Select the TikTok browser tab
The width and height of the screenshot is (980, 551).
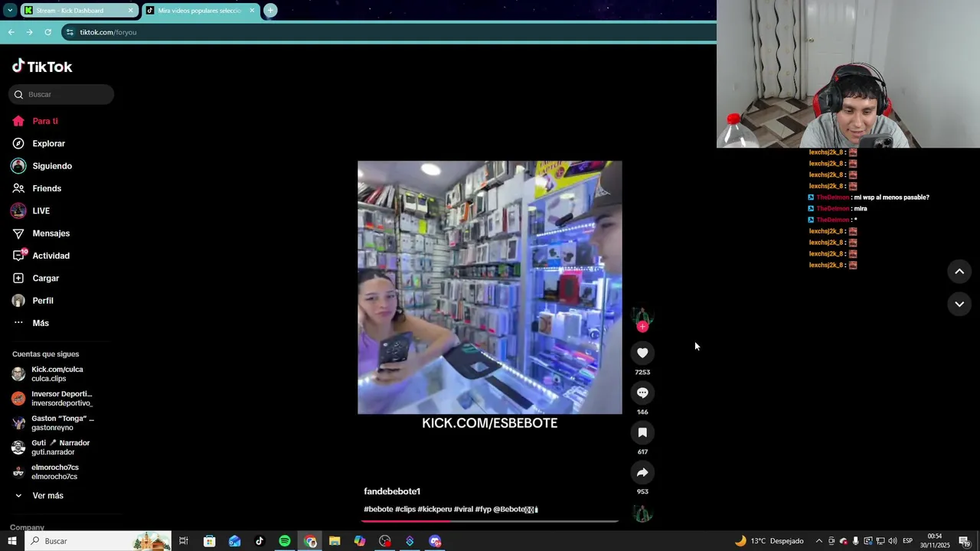[199, 11]
